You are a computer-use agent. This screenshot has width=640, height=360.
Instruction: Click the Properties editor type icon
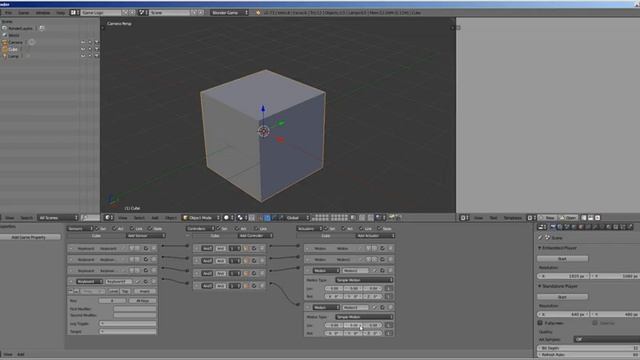(x=542, y=227)
